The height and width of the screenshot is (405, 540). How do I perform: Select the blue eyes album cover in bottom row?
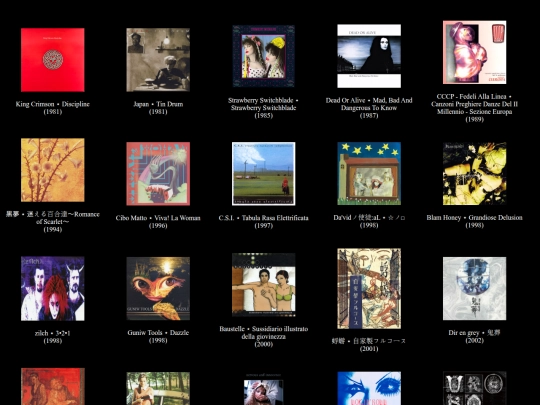point(369,388)
